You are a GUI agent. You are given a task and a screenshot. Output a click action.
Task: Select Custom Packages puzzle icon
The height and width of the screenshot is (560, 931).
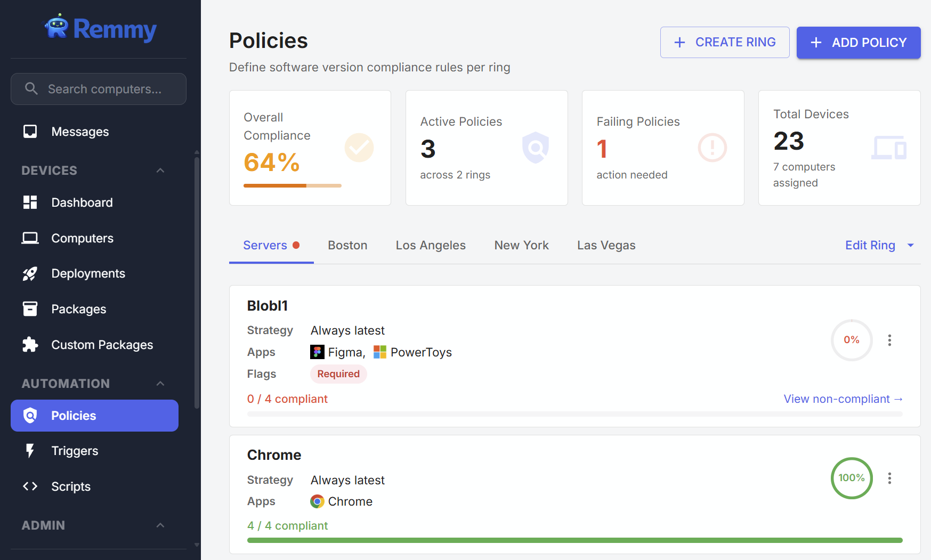[x=30, y=345]
